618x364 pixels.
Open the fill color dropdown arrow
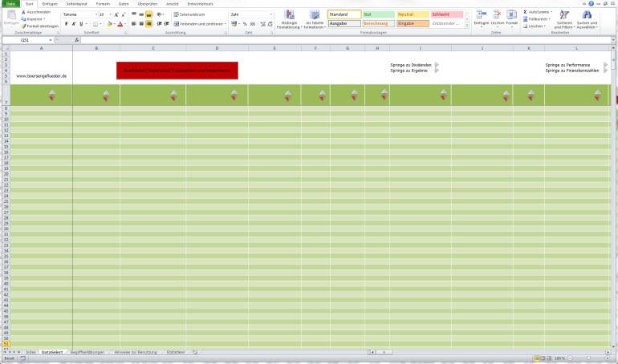[x=114, y=24]
